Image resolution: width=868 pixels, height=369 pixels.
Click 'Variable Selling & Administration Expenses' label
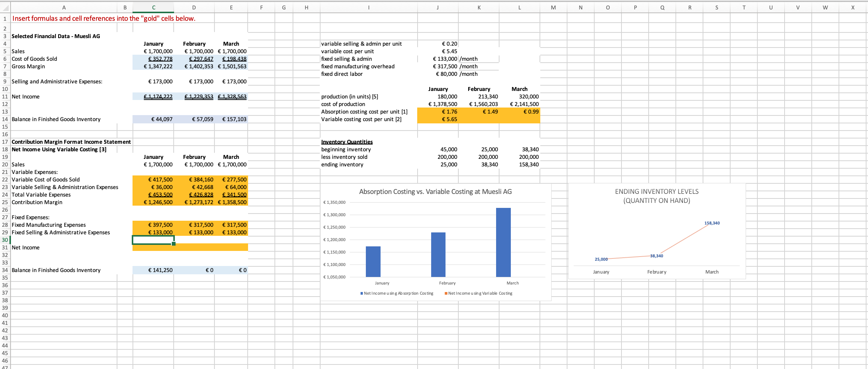(65, 187)
